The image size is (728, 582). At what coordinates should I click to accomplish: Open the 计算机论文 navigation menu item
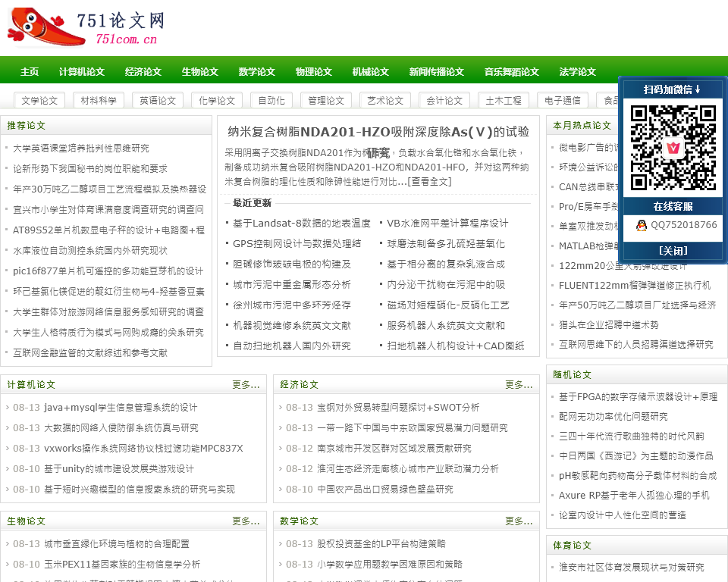coord(82,72)
